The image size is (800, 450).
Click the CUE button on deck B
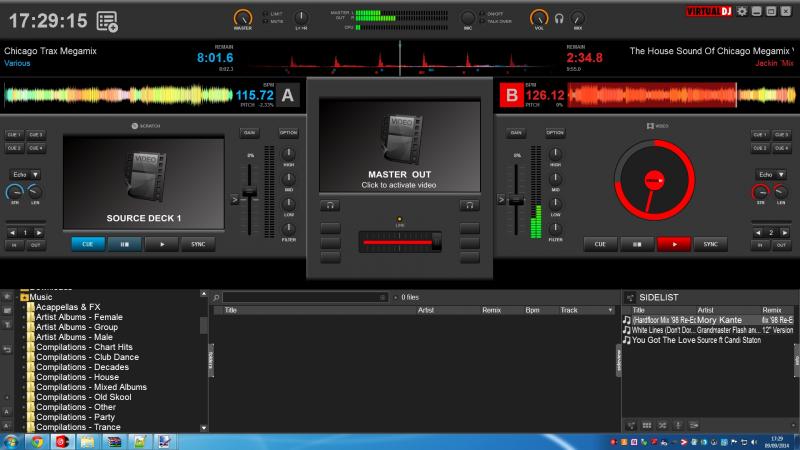point(600,243)
